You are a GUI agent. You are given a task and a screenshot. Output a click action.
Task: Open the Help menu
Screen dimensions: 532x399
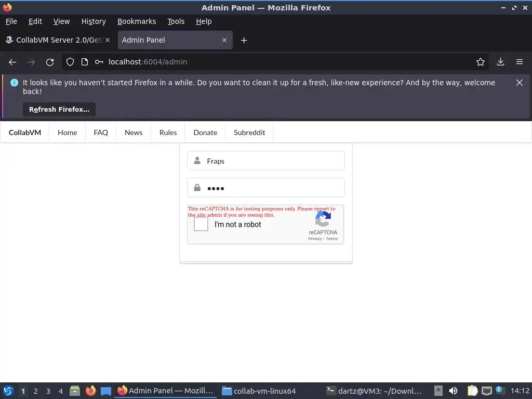tap(204, 21)
